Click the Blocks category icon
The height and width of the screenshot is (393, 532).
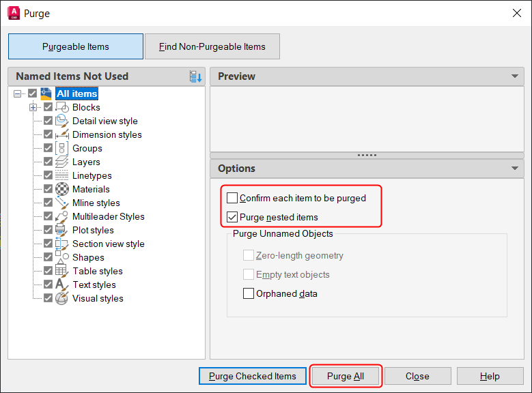(61, 107)
